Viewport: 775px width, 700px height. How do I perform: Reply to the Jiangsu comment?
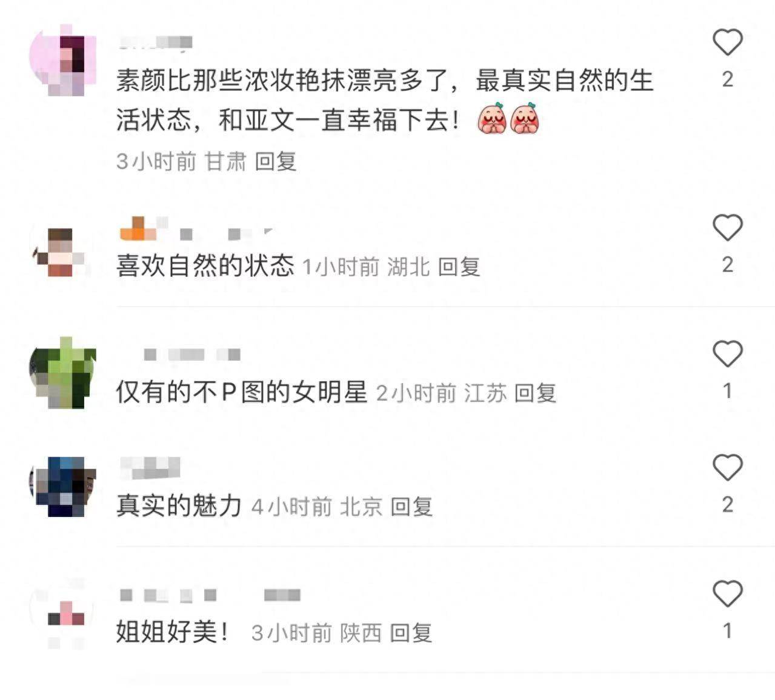tap(535, 393)
